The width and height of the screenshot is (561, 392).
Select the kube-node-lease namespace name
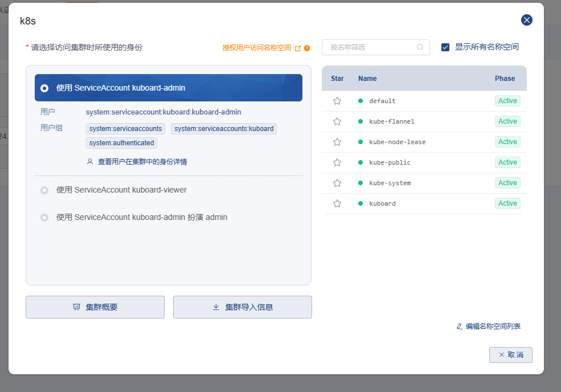point(398,142)
